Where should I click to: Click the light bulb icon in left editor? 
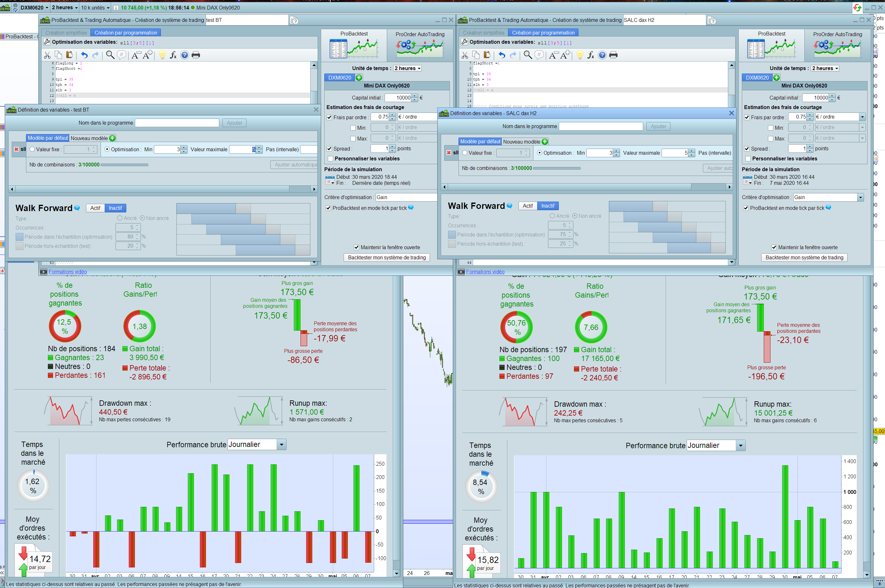click(162, 55)
